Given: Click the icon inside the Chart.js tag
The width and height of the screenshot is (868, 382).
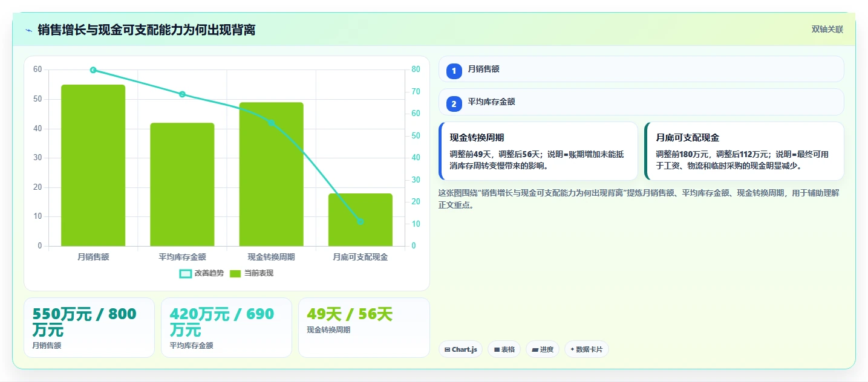Looking at the screenshot, I should pyautogui.click(x=447, y=349).
